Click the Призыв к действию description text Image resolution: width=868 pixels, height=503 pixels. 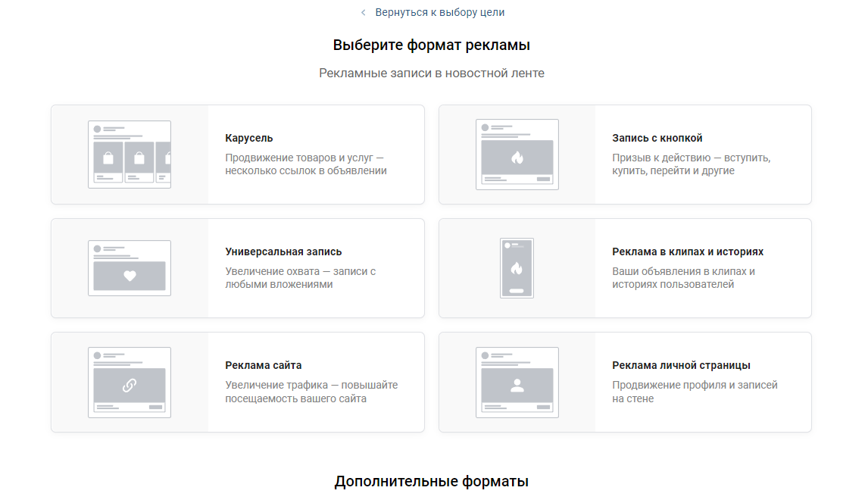click(691, 164)
